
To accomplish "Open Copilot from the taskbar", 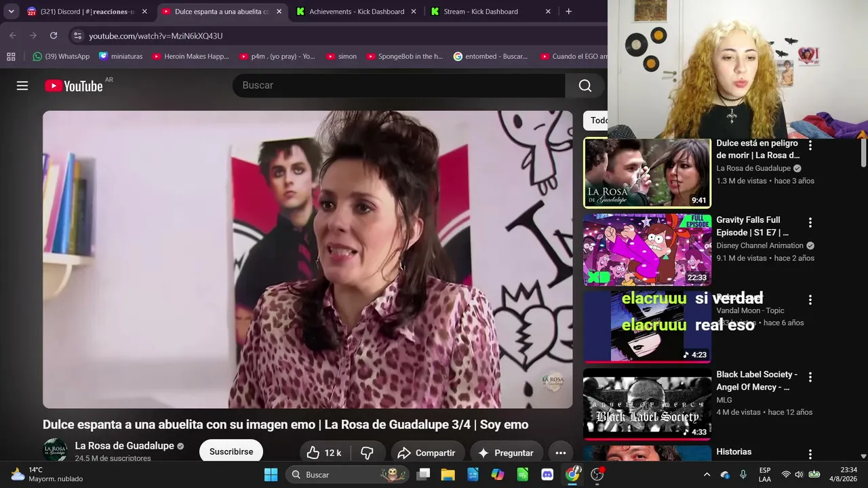I will (498, 474).
